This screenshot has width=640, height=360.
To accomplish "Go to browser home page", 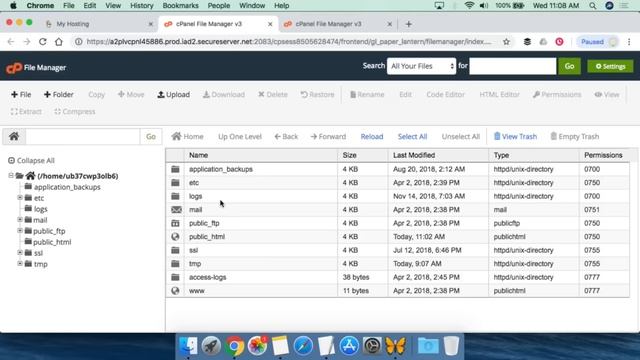I will 59,42.
